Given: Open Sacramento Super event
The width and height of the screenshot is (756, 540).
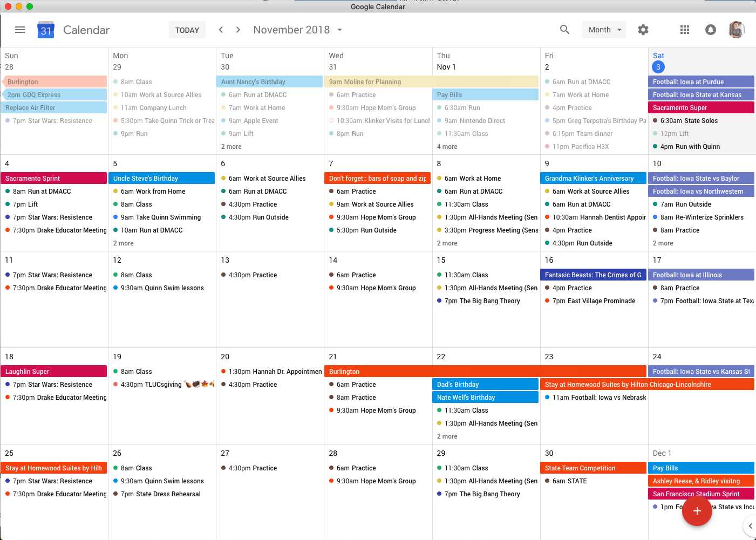Looking at the screenshot, I should tap(701, 108).
